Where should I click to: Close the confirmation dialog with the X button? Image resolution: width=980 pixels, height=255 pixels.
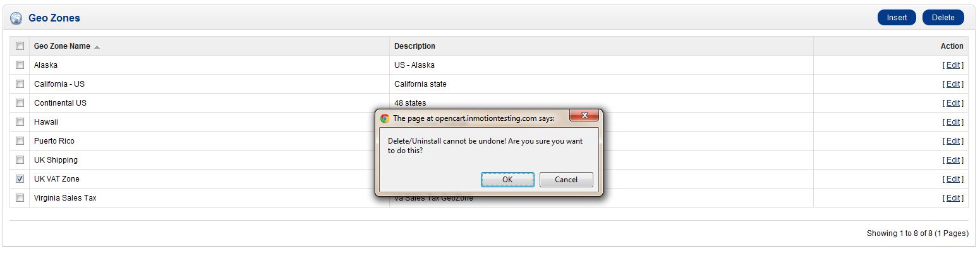tap(584, 116)
